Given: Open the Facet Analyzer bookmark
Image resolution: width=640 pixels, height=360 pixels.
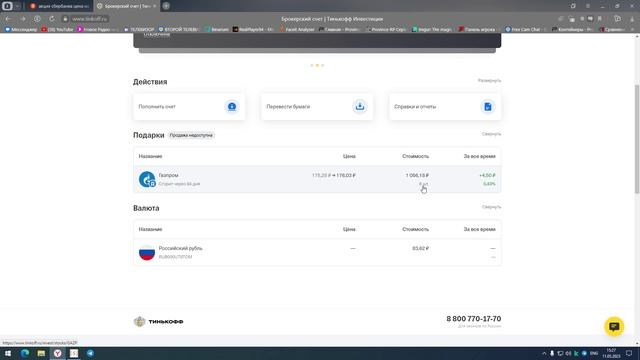Looking at the screenshot, I should [297, 29].
